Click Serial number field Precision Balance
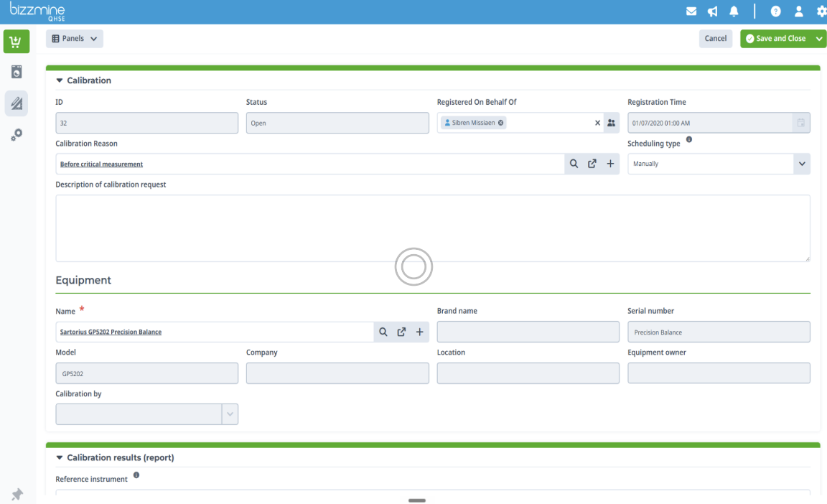 tap(719, 332)
